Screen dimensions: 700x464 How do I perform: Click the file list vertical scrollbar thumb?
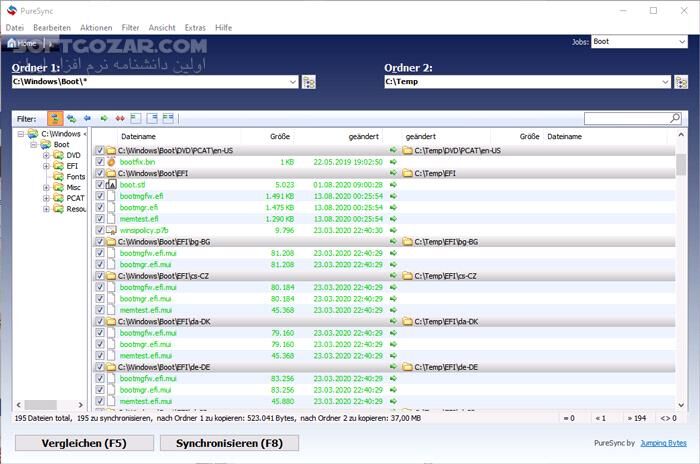pos(681,165)
